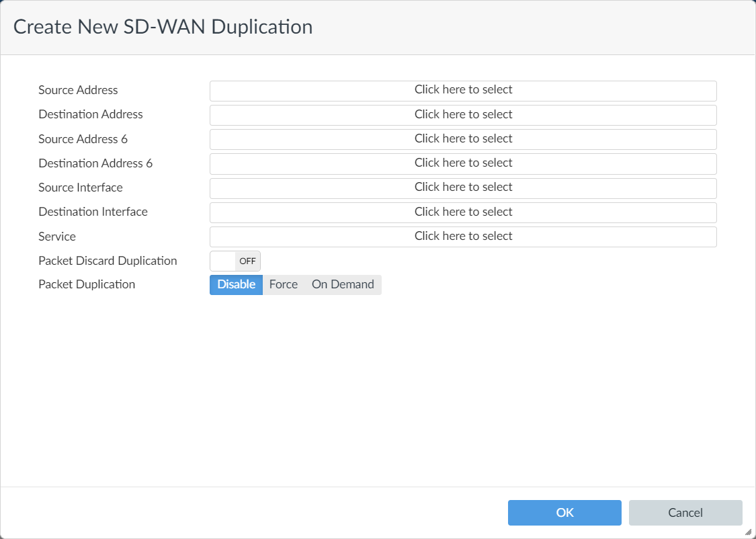
Task: Click the dialog resize grip icon
Action: tap(749, 532)
